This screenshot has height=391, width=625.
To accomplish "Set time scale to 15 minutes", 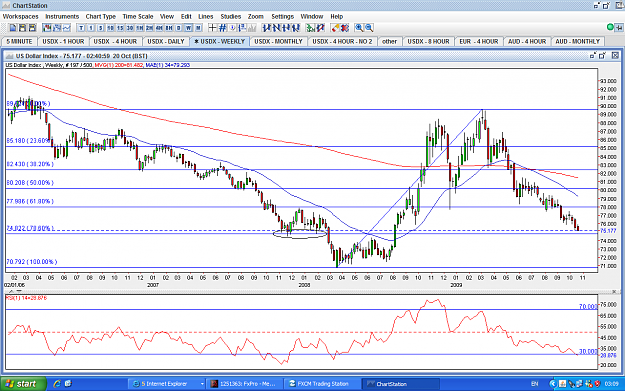I will [120, 28].
